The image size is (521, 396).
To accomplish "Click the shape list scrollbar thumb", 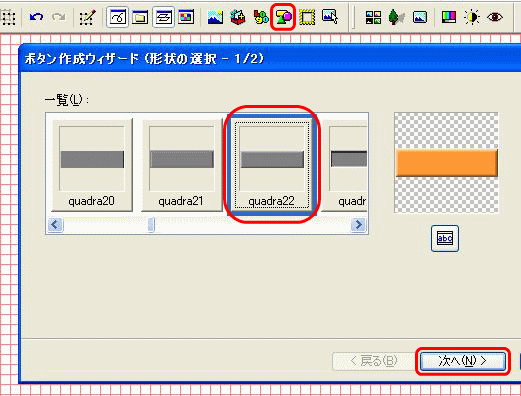I will click(x=151, y=225).
